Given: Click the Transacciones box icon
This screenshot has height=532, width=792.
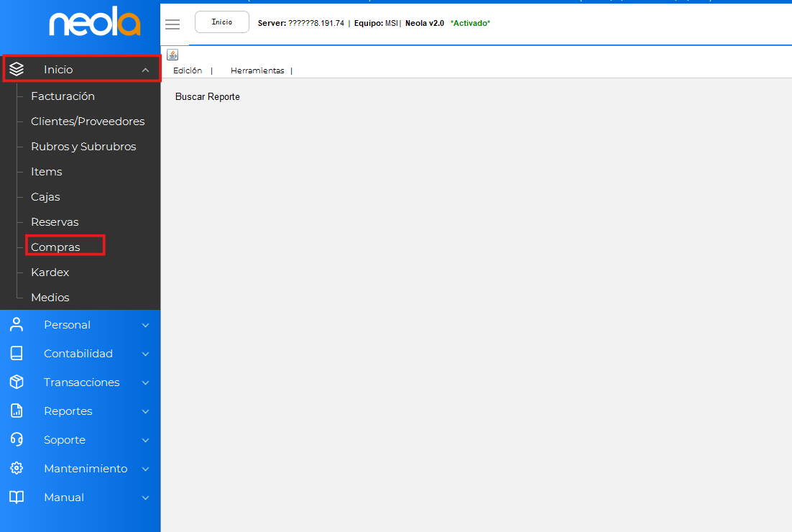Looking at the screenshot, I should pos(17,382).
